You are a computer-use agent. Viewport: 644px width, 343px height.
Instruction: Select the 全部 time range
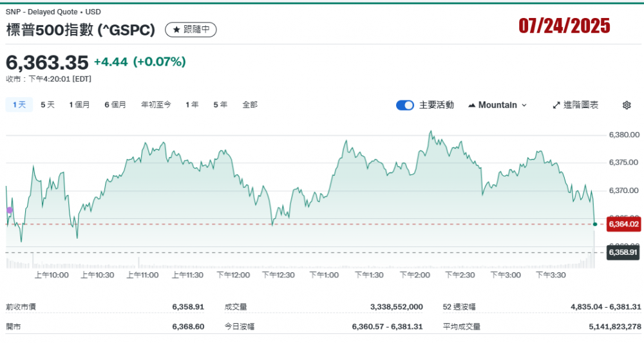pyautogui.click(x=250, y=105)
